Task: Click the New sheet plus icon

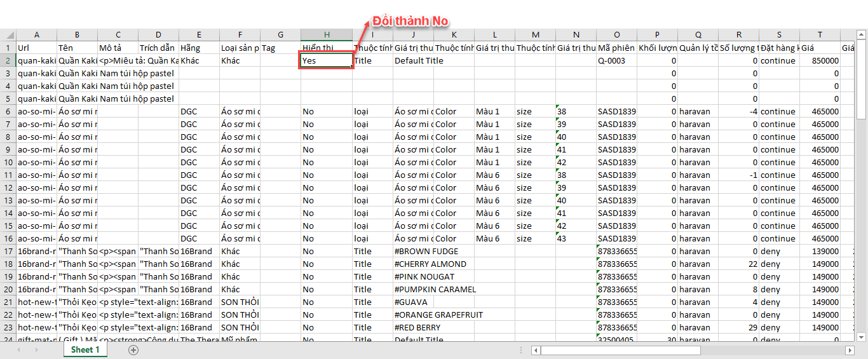Action: click(x=133, y=350)
